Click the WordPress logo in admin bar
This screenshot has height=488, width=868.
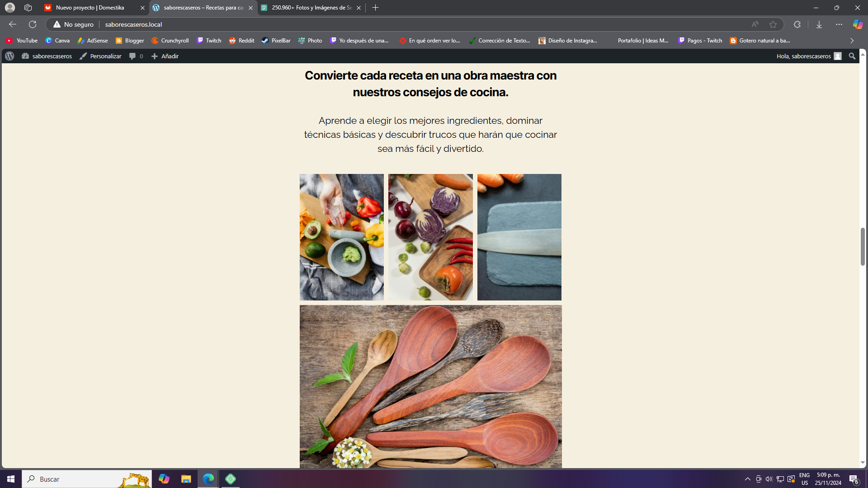9,56
